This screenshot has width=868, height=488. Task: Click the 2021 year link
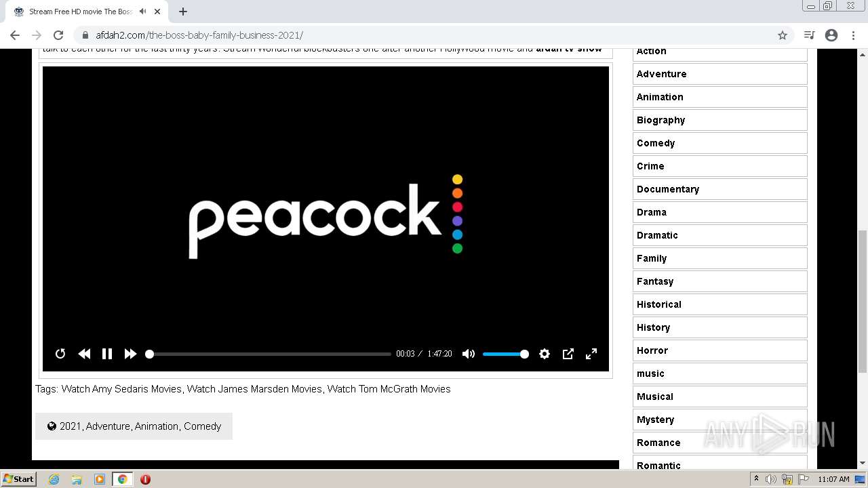point(70,426)
